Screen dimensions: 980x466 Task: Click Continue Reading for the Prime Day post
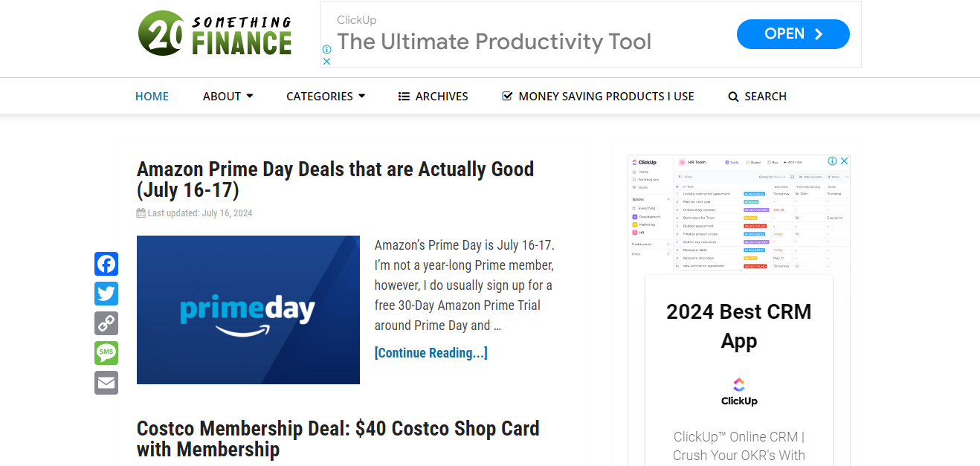431,353
